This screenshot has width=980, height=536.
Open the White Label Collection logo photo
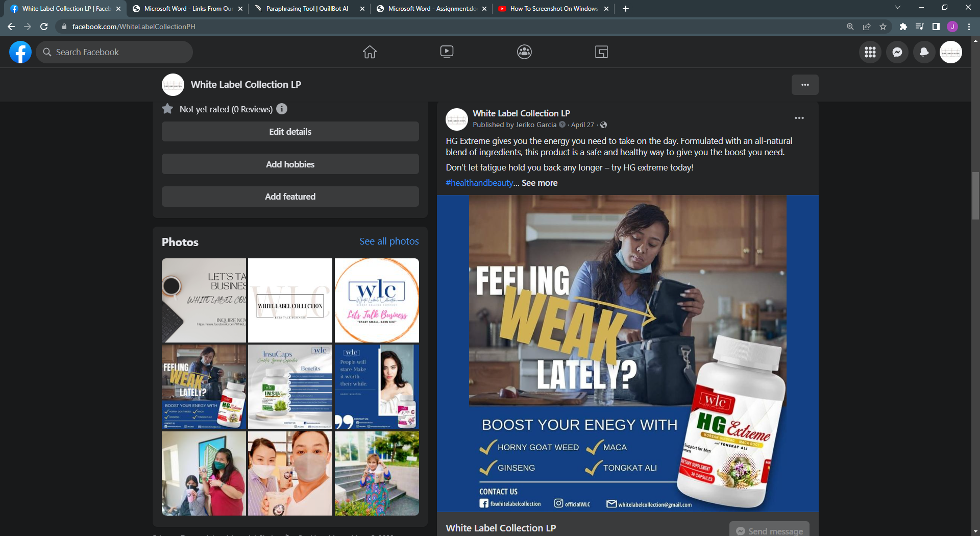(290, 300)
